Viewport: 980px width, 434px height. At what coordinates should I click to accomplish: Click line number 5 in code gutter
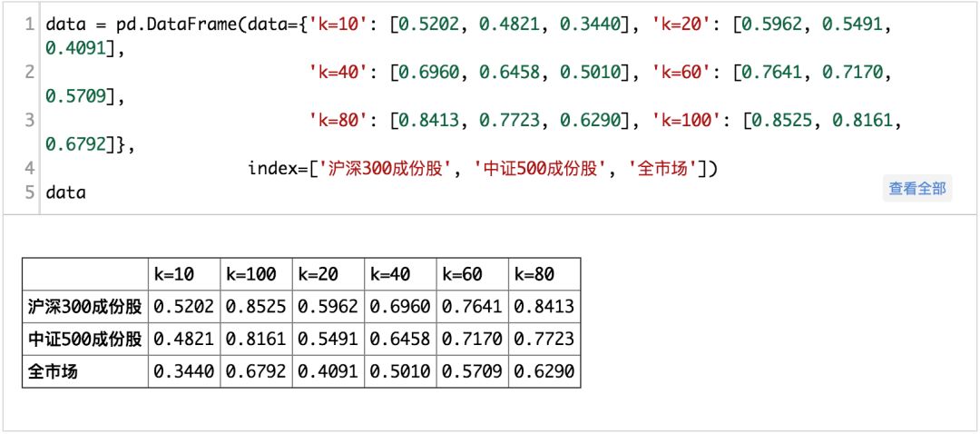[x=31, y=192]
